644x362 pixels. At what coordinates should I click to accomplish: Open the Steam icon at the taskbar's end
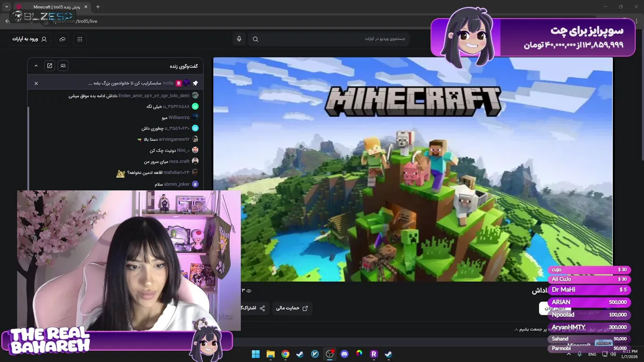(x=388, y=354)
